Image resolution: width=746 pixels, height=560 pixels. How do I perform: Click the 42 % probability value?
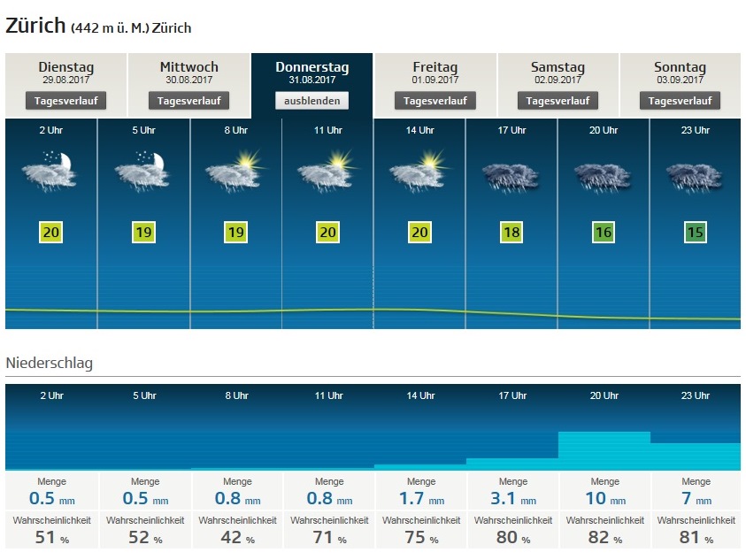(237, 538)
